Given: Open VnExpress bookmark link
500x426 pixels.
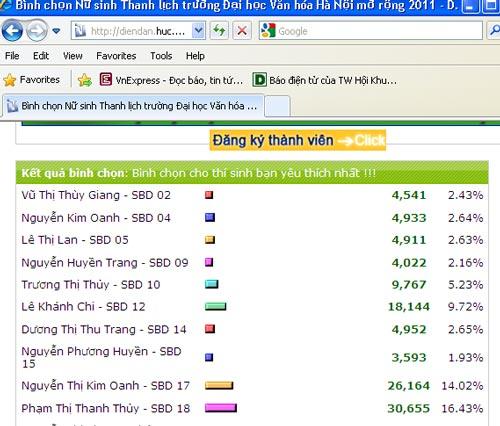Looking at the screenshot, I should (172, 80).
